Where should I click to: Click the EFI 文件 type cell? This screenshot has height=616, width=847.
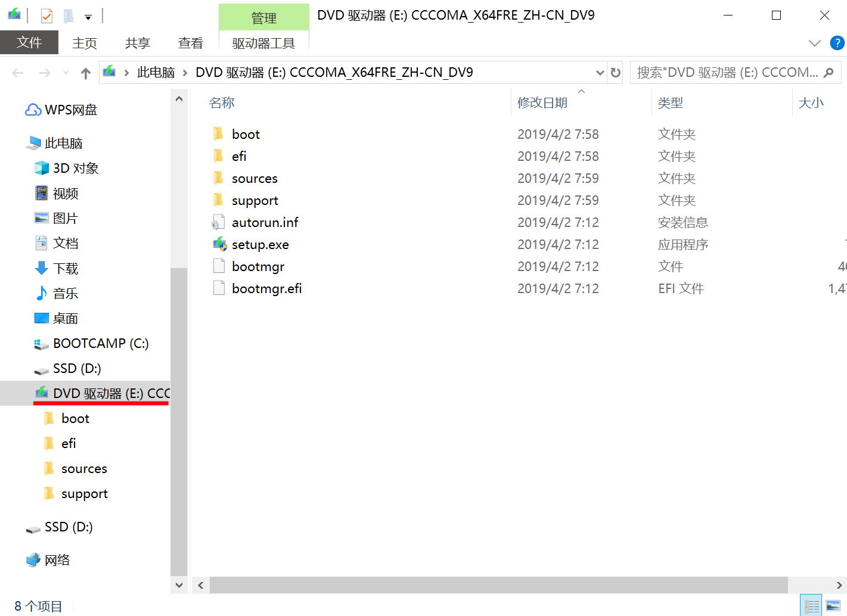tap(681, 288)
